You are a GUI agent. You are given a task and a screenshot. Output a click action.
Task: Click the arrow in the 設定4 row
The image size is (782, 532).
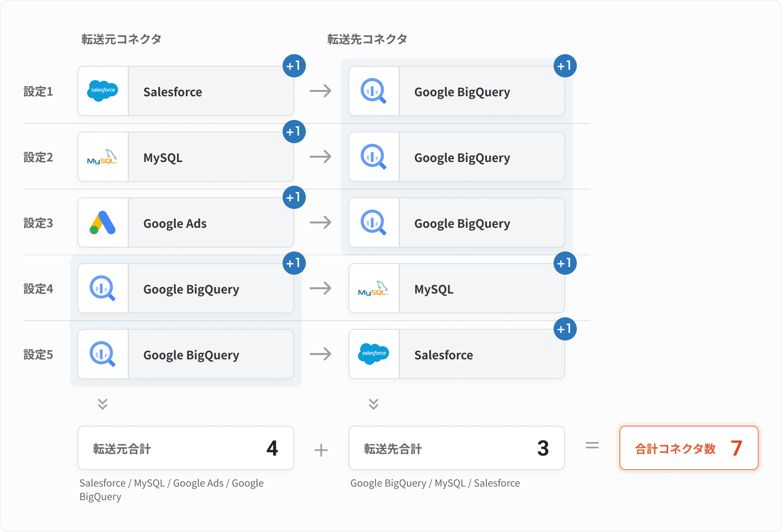click(321, 288)
